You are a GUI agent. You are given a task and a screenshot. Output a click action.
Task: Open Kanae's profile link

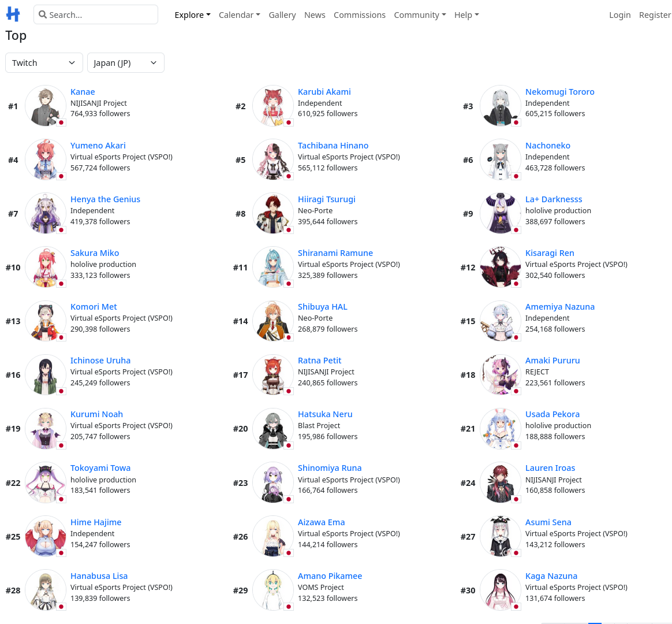coord(83,92)
